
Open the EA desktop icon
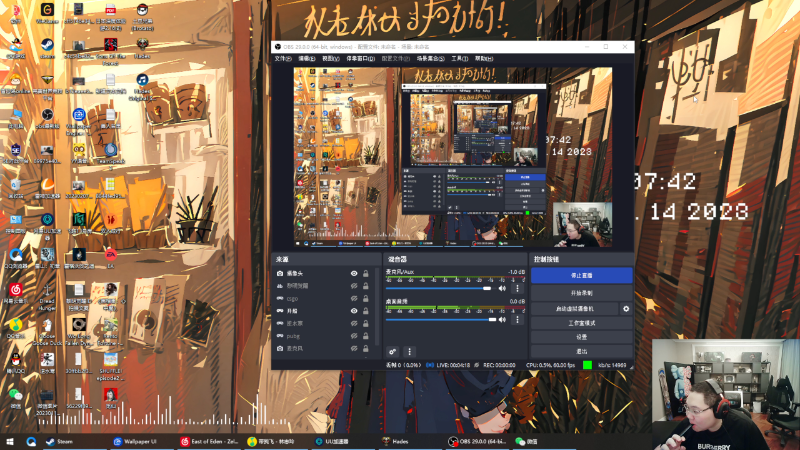pyautogui.click(x=110, y=258)
